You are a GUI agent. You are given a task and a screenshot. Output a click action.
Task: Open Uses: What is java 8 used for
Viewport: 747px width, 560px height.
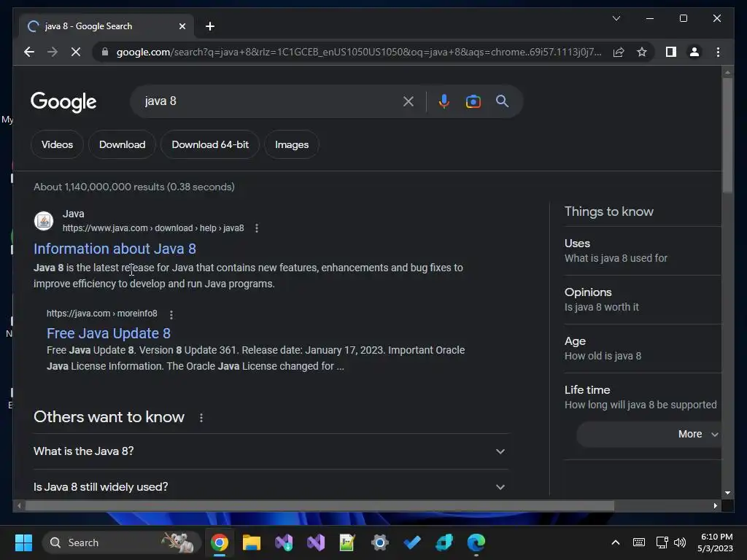(x=642, y=251)
